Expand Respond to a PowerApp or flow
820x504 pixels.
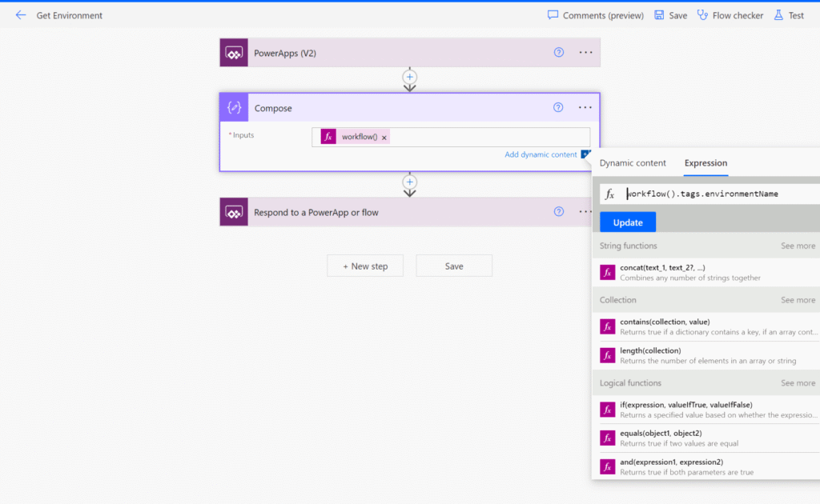(406, 212)
